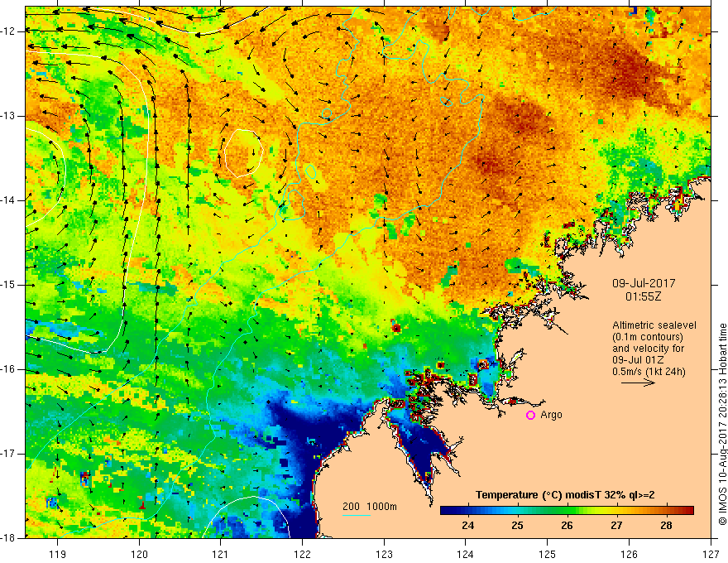The image size is (728, 563).
Task: Click the 'and velocity for' caption line
Action: point(648,349)
